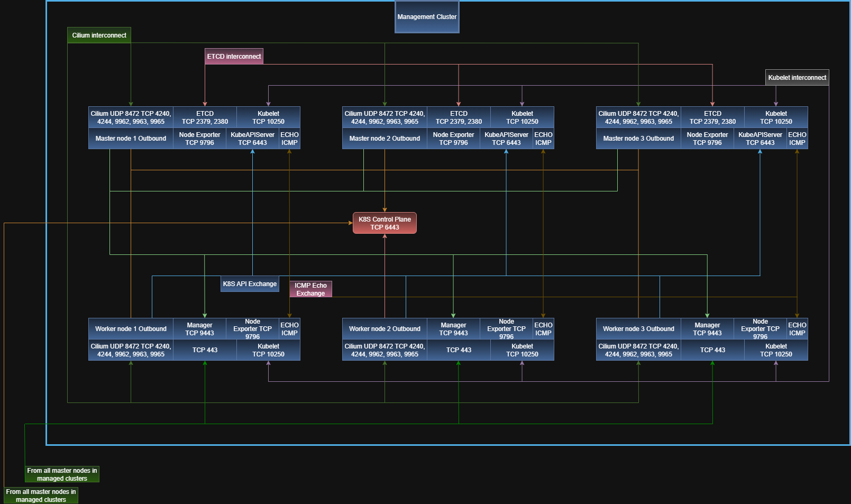Click Master node 3's Node Exporter TCP 9796 cell
The image size is (851, 504).
(707, 139)
